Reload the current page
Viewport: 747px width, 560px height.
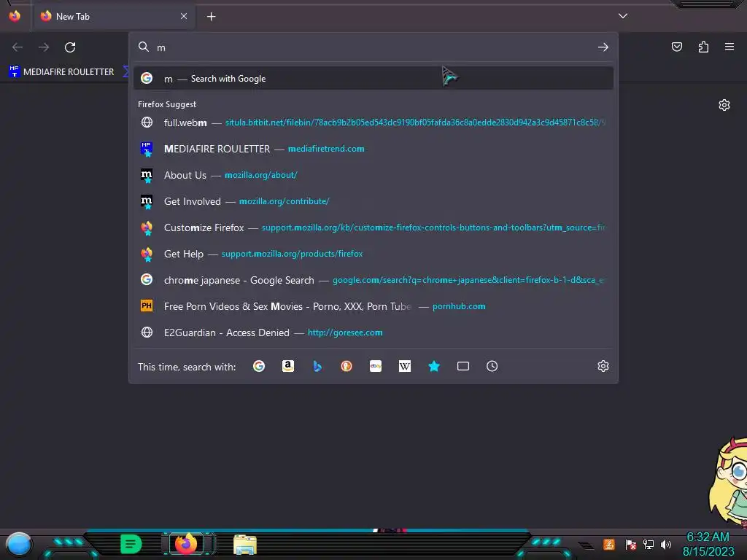click(x=70, y=47)
